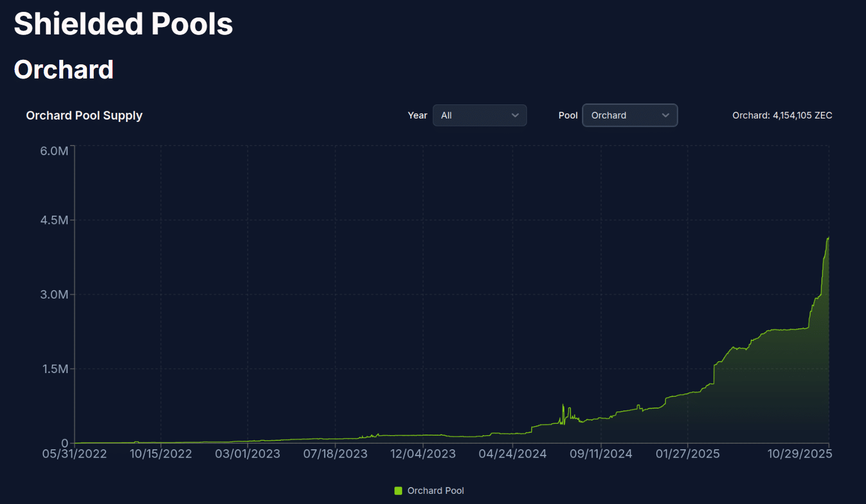Click the chevron arrow in Pool selector

click(665, 115)
